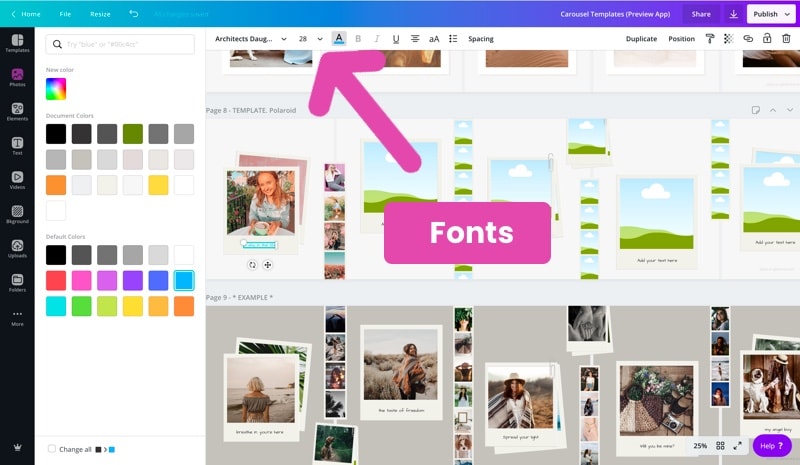Open the 25% zoom control
Screen dimensions: 800x465
tap(700, 446)
